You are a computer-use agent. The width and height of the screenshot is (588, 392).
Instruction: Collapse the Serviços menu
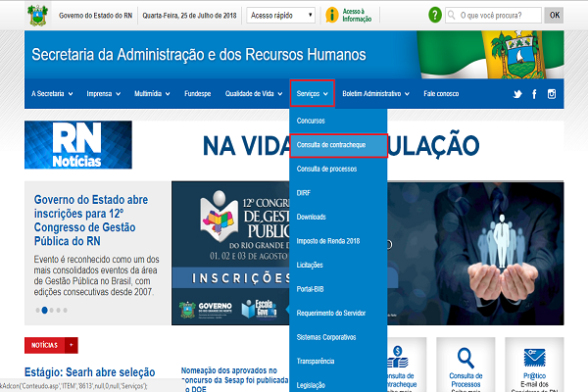[312, 93]
